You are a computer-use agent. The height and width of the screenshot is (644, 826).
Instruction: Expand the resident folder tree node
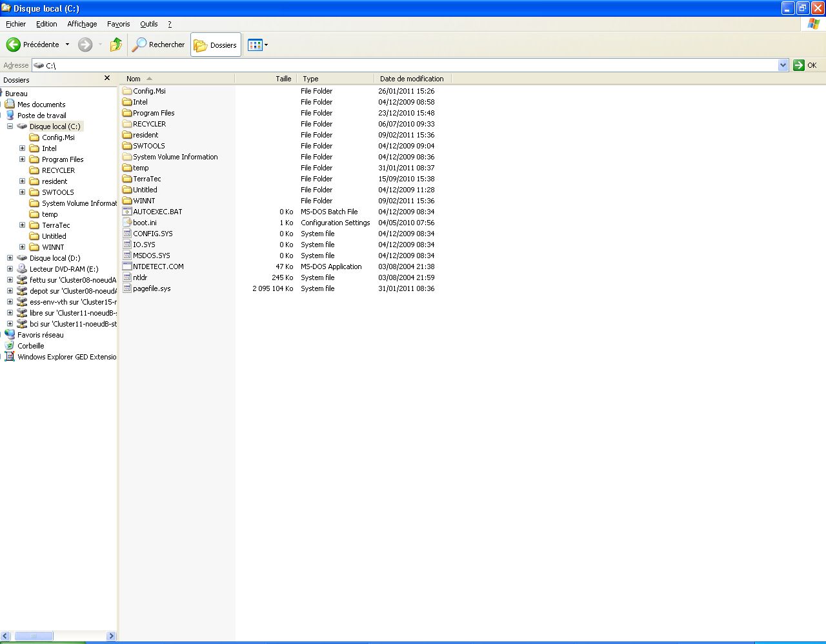click(x=22, y=181)
